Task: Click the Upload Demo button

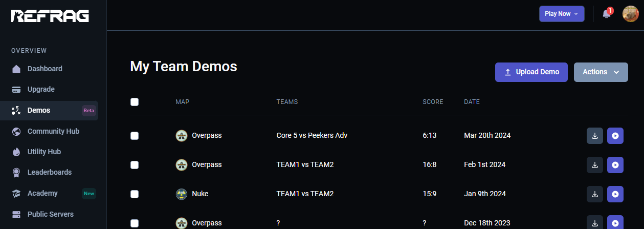Action: click(531, 72)
